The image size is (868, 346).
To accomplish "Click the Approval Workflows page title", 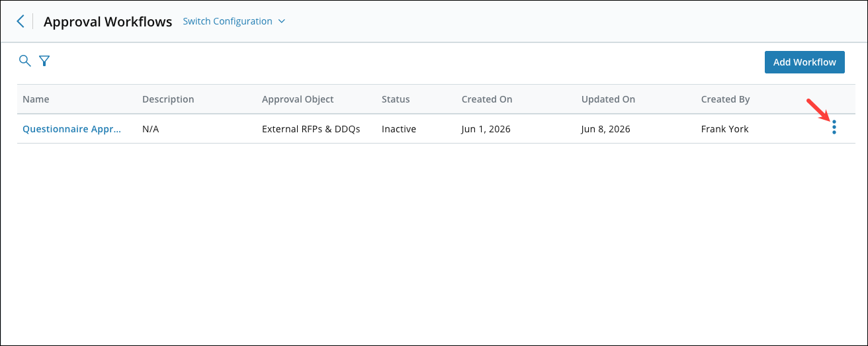I will pyautogui.click(x=108, y=21).
